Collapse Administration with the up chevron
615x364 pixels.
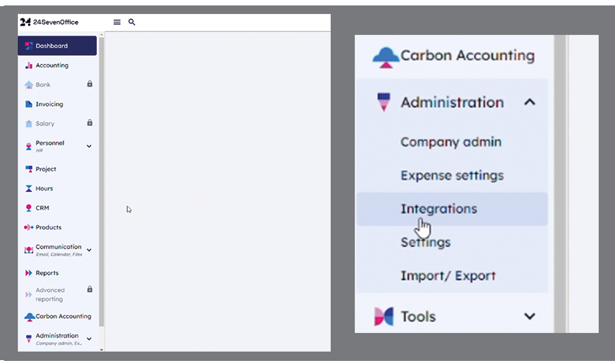530,102
